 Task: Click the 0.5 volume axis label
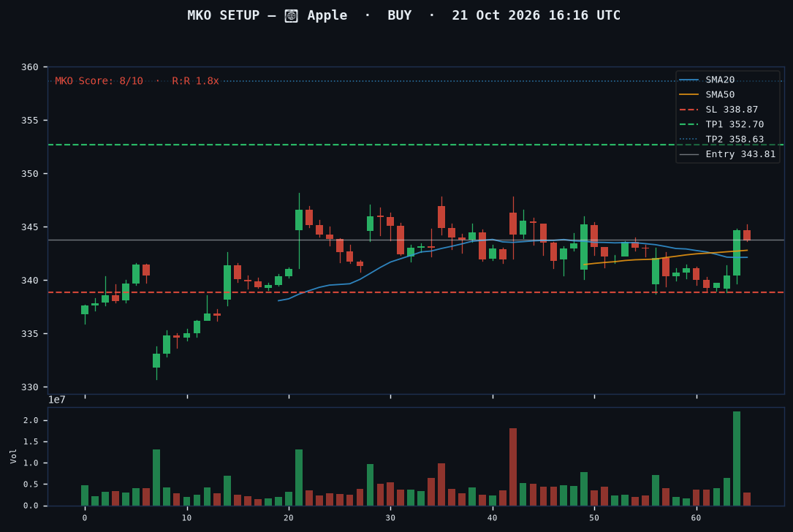[x=31, y=484]
